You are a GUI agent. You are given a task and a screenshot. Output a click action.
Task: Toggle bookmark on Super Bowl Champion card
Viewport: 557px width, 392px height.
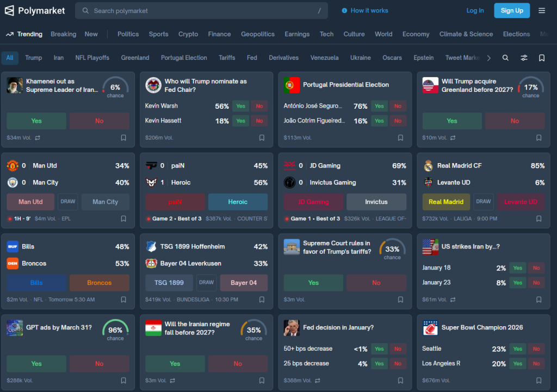click(x=539, y=381)
